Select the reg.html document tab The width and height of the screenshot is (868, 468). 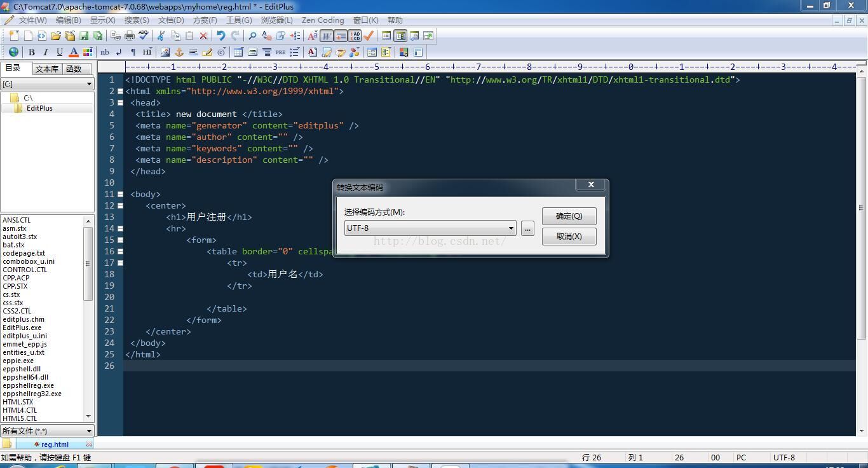pos(55,444)
